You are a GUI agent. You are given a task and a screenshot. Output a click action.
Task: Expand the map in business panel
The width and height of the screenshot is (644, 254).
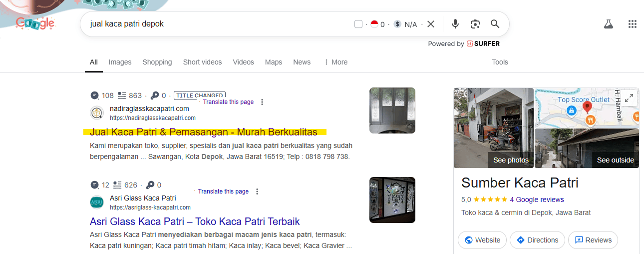[x=629, y=98]
